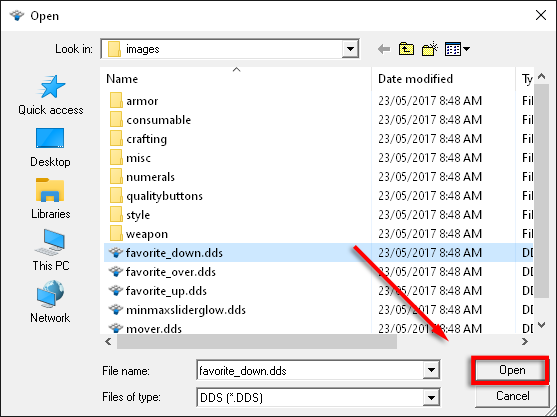
Task: Expand the Look in folder dropdown
Action: pos(350,49)
